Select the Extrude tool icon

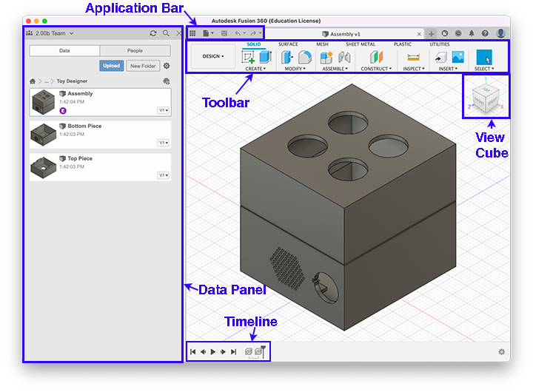point(265,57)
